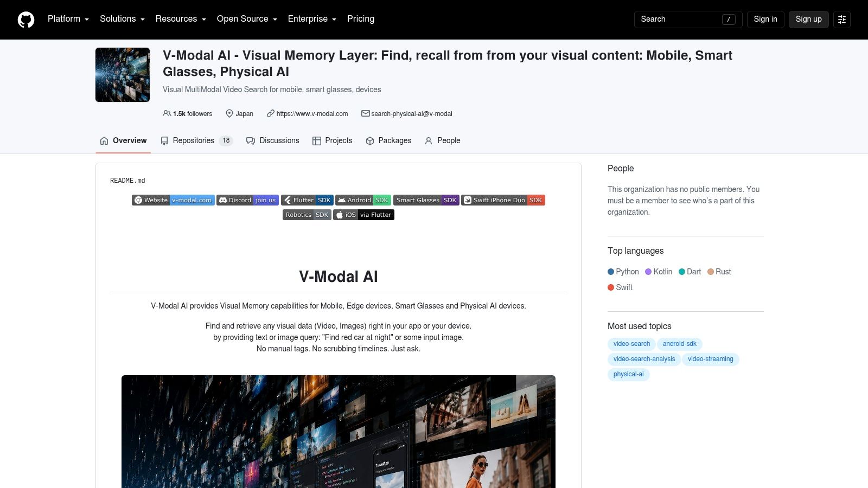Viewport: 868px width, 488px height.
Task: Visit https://www.v-modal.com link
Action: pos(312,114)
